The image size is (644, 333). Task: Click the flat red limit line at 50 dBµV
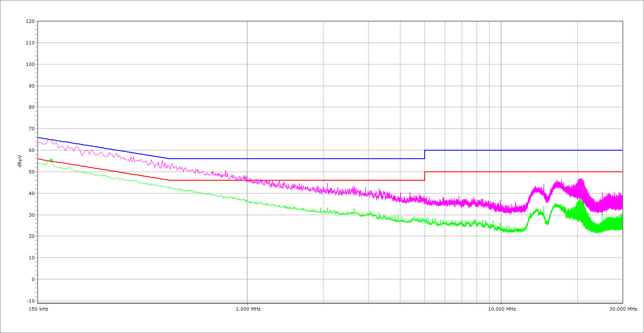pos(524,172)
